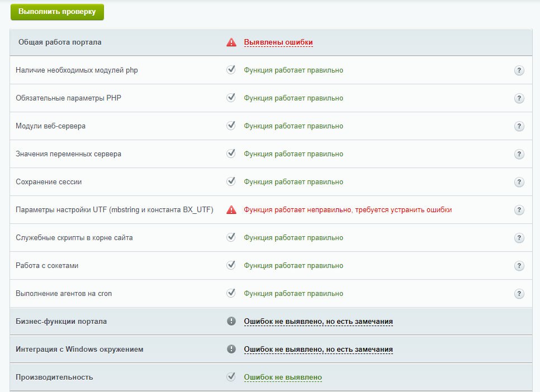Click help question mark for Модули веб-сервера

point(519,126)
